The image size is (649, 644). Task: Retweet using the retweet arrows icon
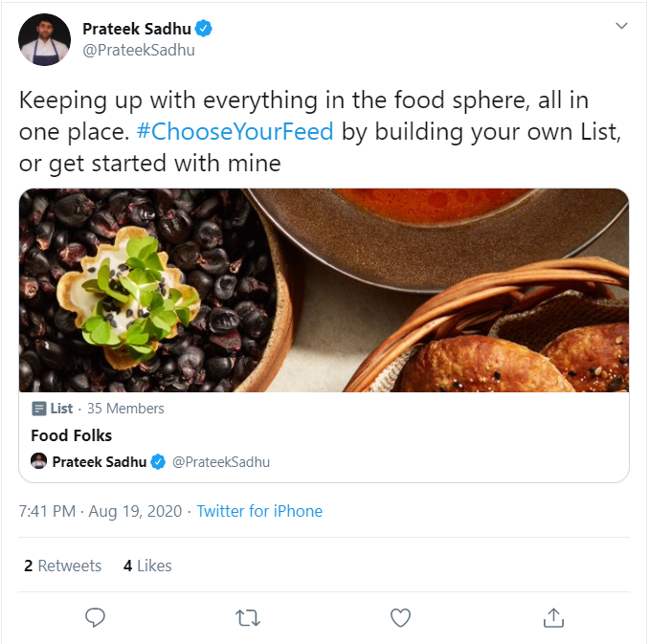(x=248, y=618)
